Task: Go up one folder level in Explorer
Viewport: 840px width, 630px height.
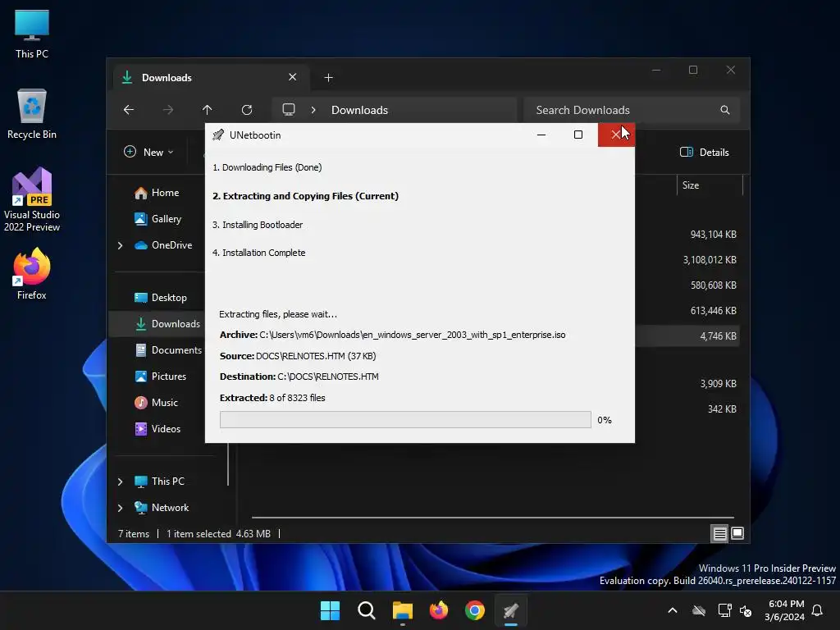Action: point(208,110)
